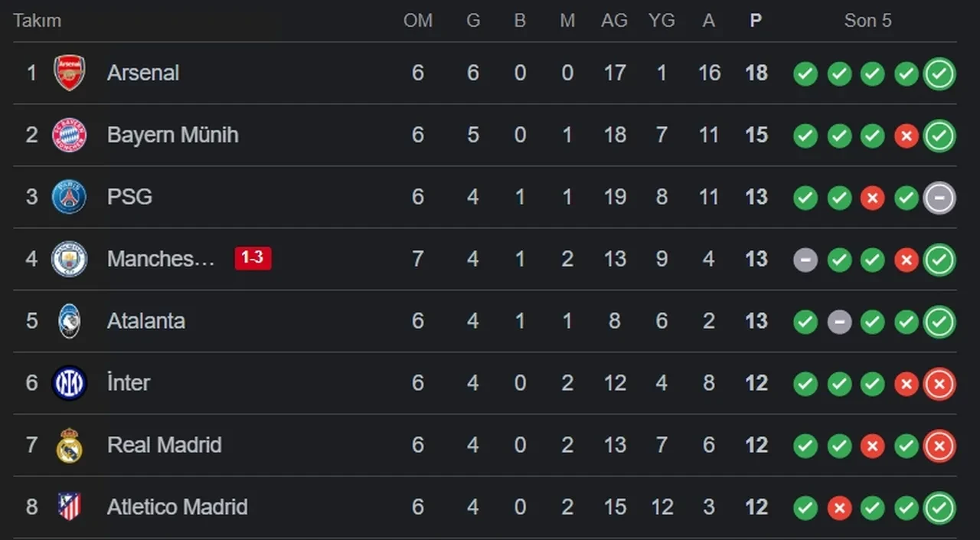
Task: Click the İnter club crest
Action: [69, 383]
